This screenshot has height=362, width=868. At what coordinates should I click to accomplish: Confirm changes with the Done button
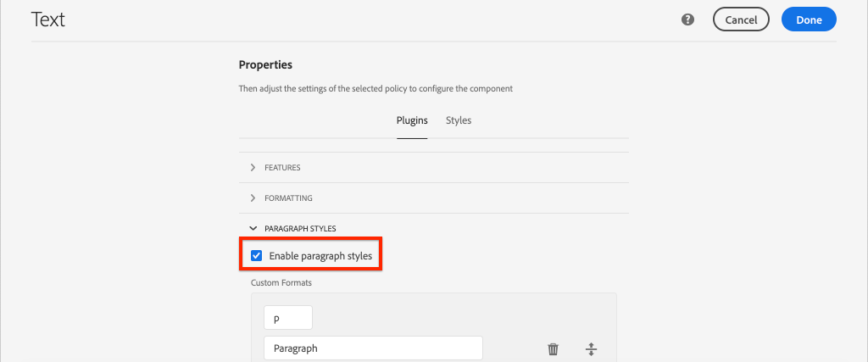point(809,19)
